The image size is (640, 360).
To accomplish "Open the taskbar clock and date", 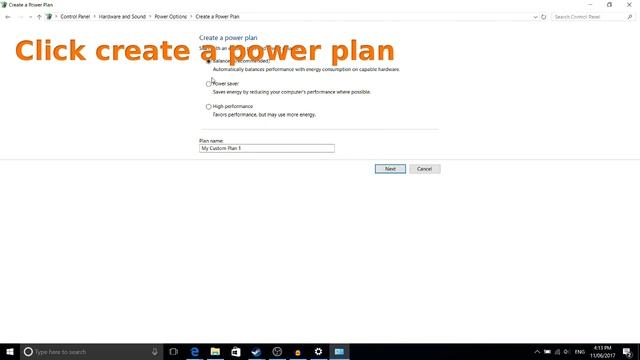I will (x=602, y=352).
